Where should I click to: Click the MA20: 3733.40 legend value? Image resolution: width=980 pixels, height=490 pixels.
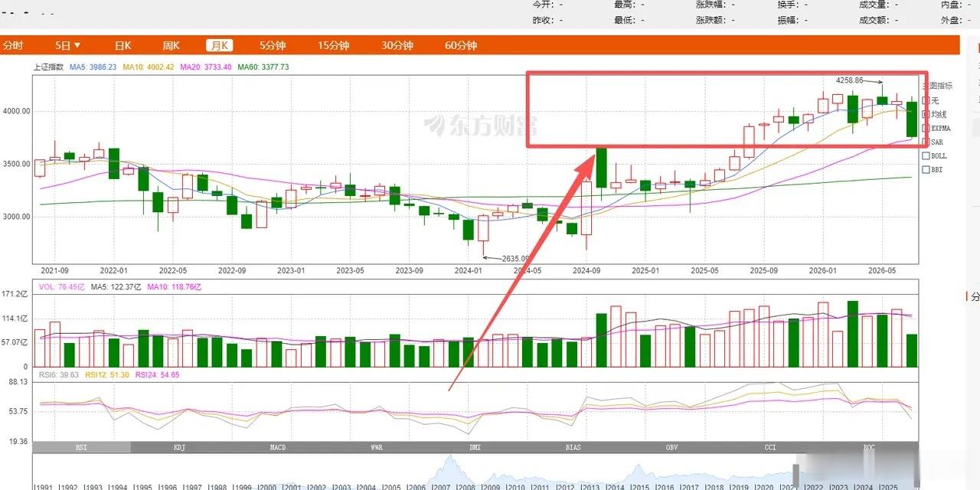tap(206, 67)
